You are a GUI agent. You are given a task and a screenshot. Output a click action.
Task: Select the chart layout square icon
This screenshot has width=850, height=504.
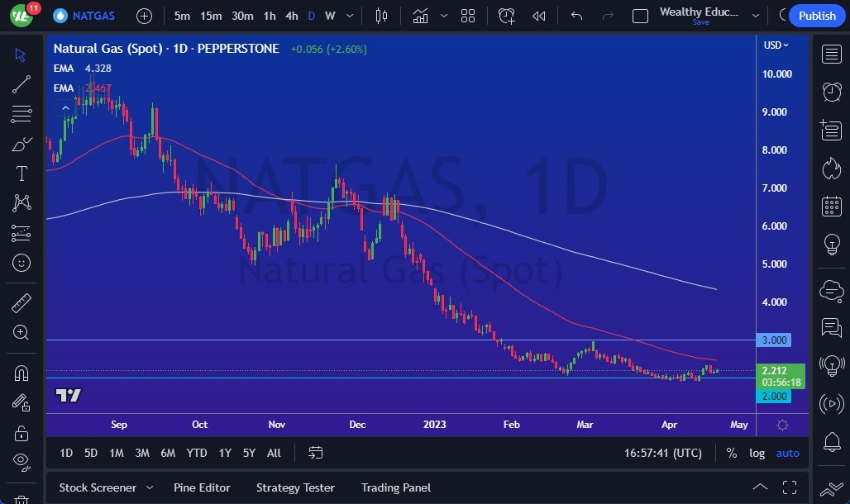(x=640, y=17)
